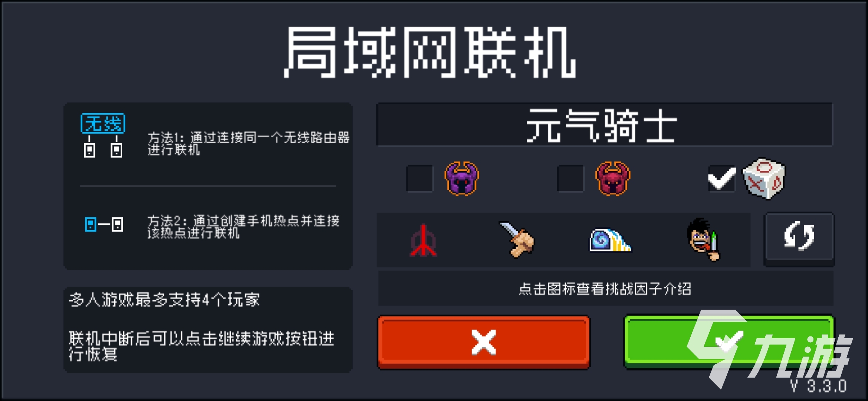The height and width of the screenshot is (401, 868).
Task: Select the 方法2 phone hotspot instructions text
Action: pyautogui.click(x=243, y=226)
